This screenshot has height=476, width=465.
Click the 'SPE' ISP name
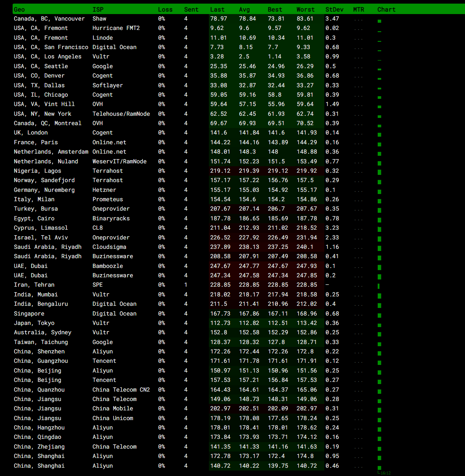coord(98,285)
